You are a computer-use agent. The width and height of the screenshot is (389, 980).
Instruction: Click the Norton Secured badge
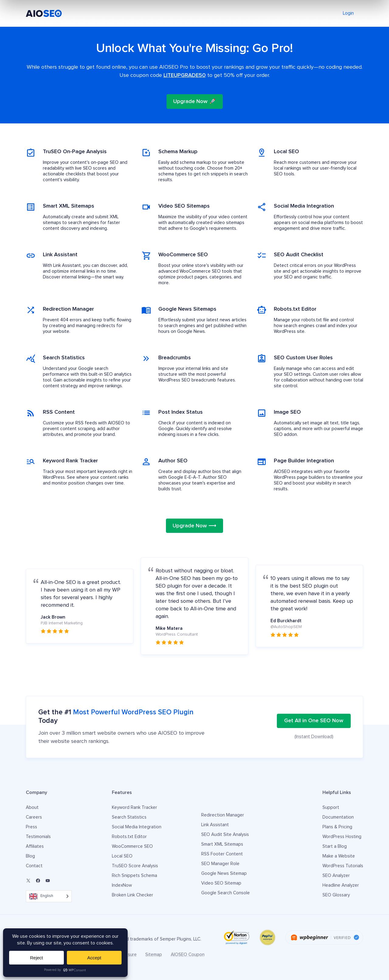[x=236, y=937]
